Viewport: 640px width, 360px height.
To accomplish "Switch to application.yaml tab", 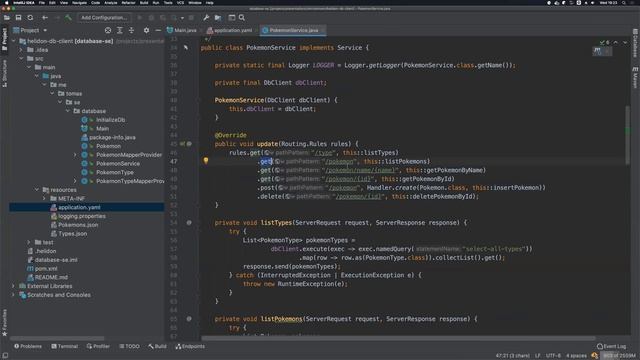I will click(230, 30).
